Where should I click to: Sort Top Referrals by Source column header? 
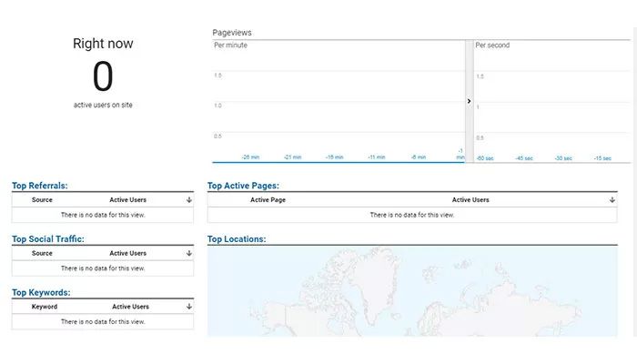coord(42,199)
